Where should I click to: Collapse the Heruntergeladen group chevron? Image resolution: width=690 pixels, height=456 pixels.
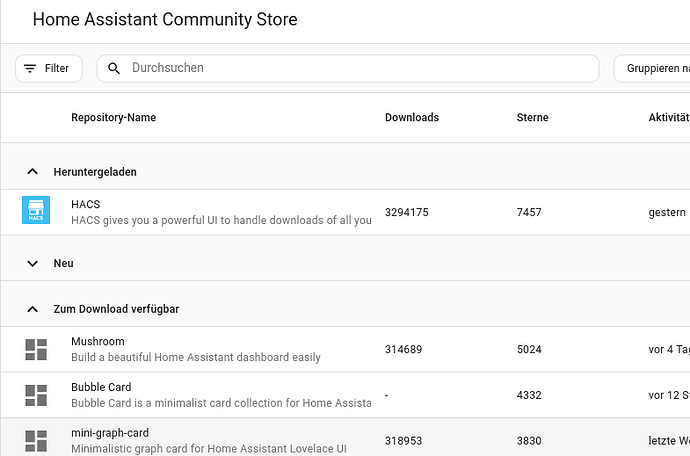[x=33, y=172]
